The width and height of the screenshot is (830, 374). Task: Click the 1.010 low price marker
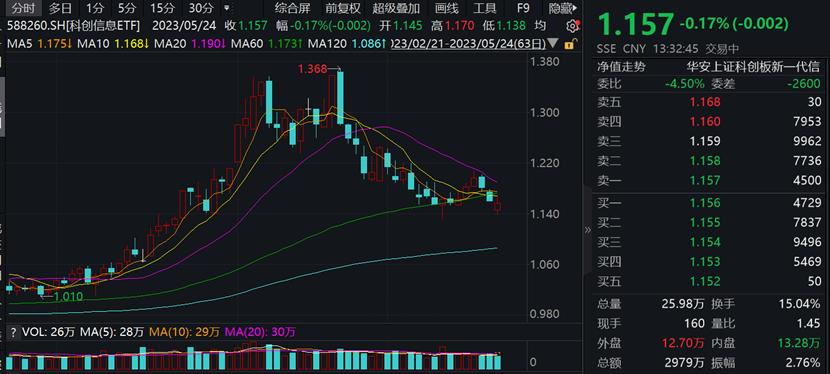point(68,297)
